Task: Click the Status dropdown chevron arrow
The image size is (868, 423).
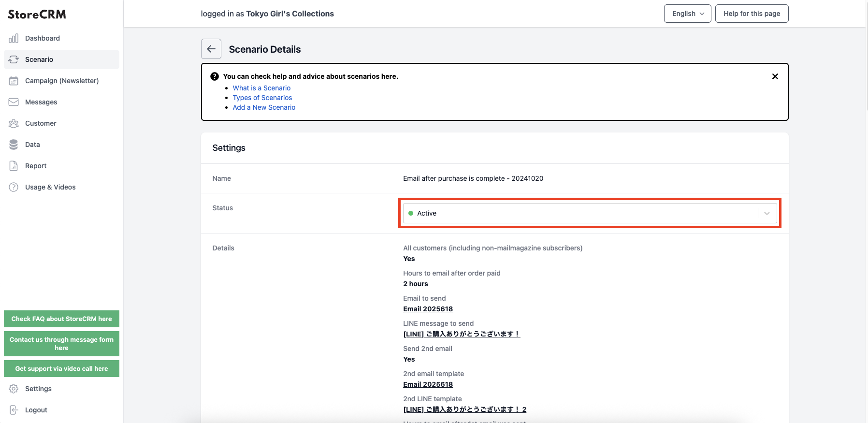Action: click(x=767, y=213)
